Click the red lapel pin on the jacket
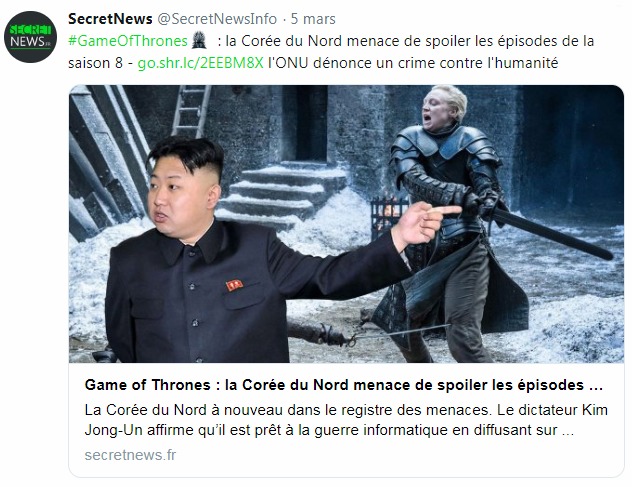632x487 pixels. click(235, 285)
